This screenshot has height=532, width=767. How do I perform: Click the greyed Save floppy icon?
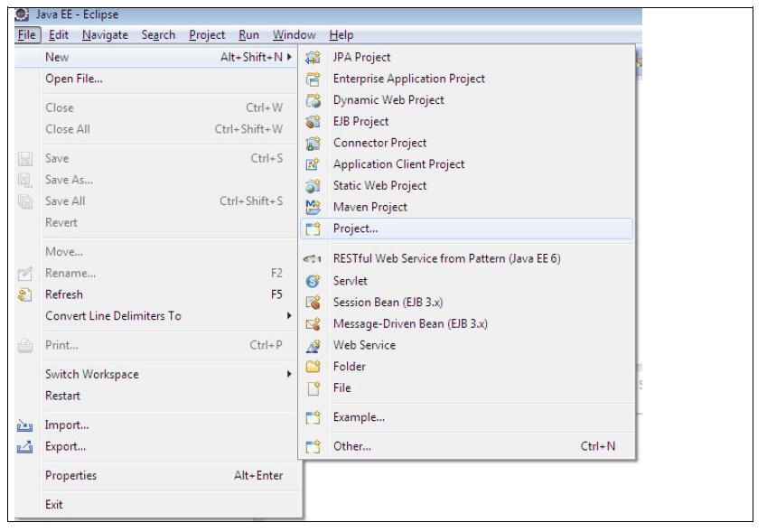[x=25, y=158]
